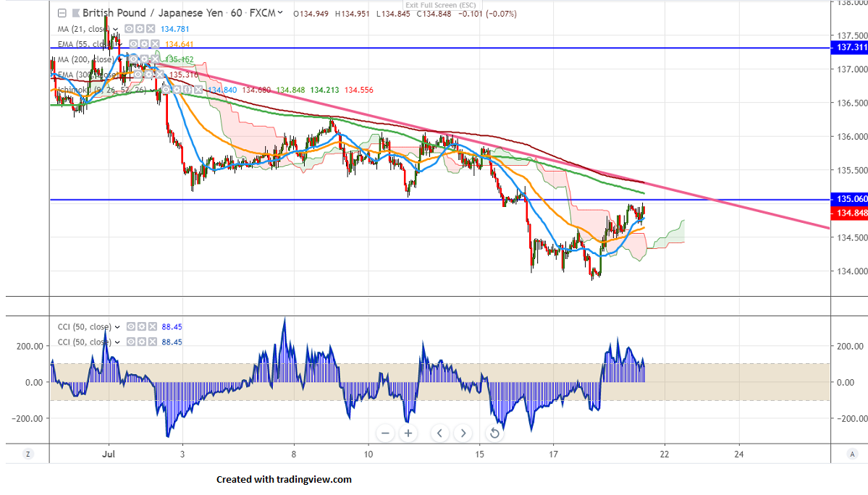The height and width of the screenshot is (495, 868).
Task: Click the Ichimoku value 134.213
Action: (x=324, y=90)
